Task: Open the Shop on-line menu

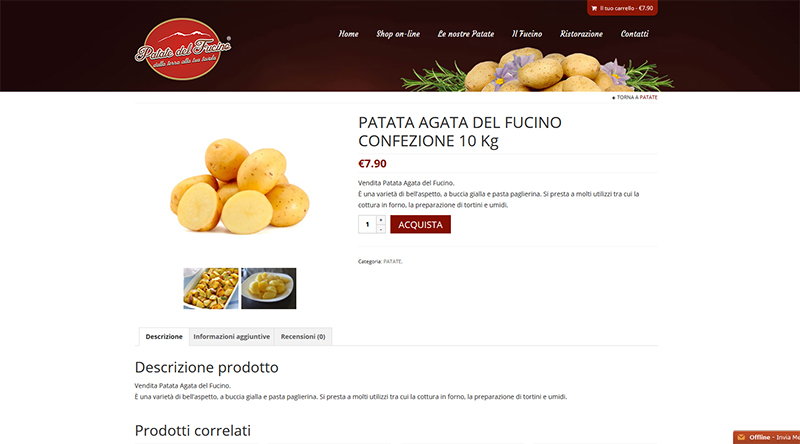Action: coord(398,34)
